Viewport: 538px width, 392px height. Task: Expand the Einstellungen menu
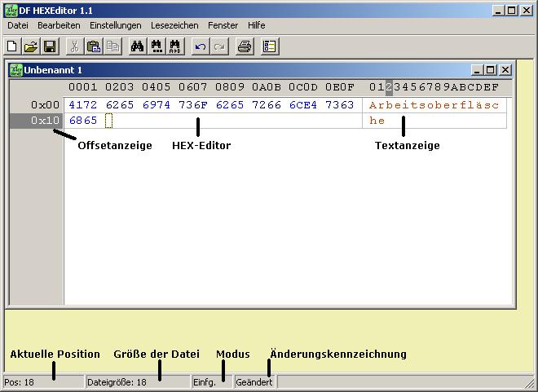point(115,25)
